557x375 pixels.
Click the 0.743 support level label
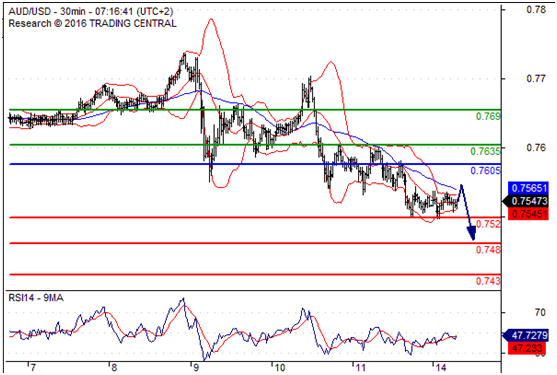coord(488,281)
